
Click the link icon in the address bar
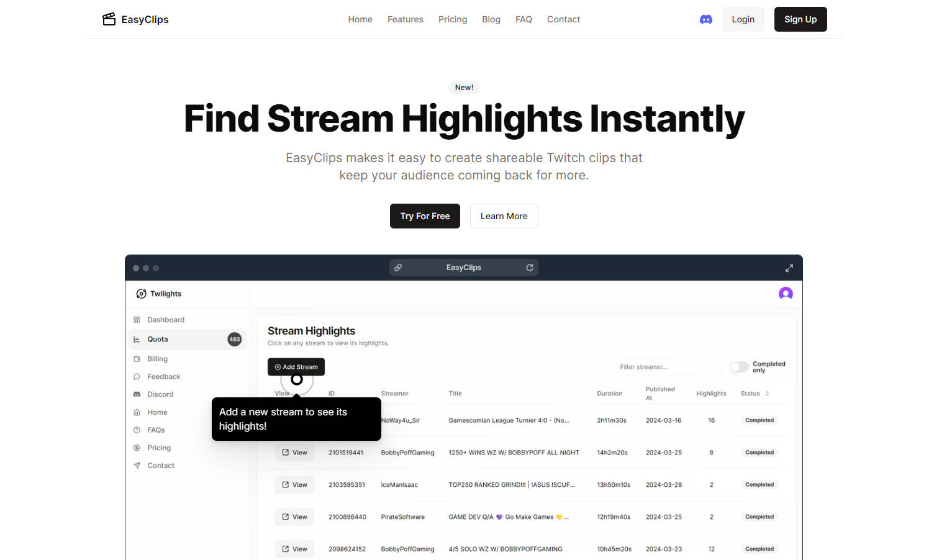[398, 268]
